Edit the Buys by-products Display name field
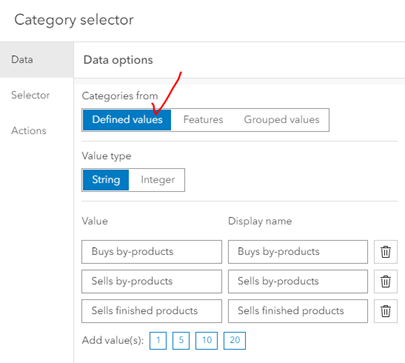This screenshot has height=363, width=405. [298, 252]
